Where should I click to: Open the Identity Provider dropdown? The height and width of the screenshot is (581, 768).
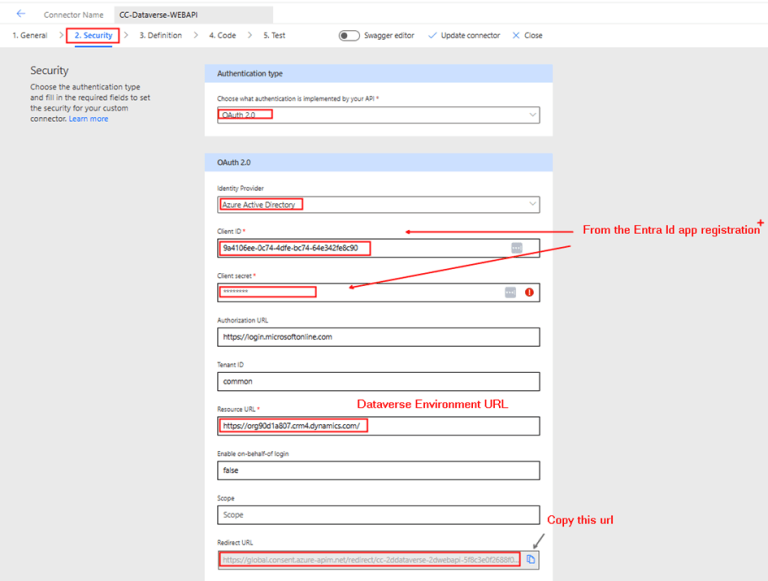tap(378, 205)
